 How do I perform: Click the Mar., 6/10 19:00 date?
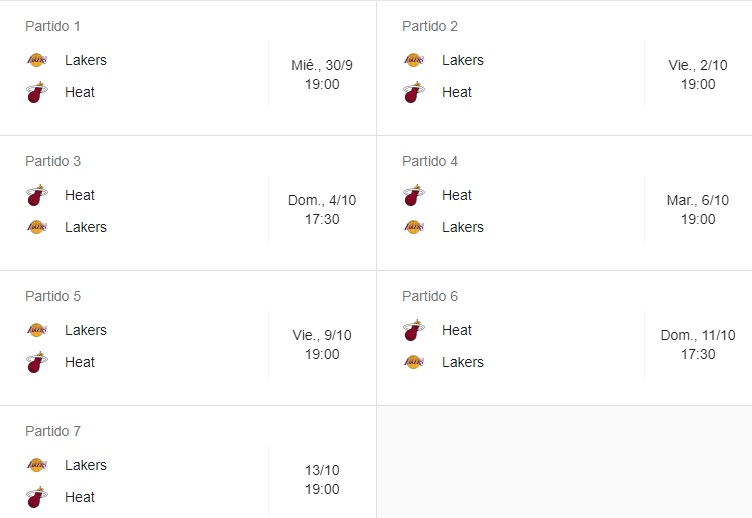click(698, 210)
